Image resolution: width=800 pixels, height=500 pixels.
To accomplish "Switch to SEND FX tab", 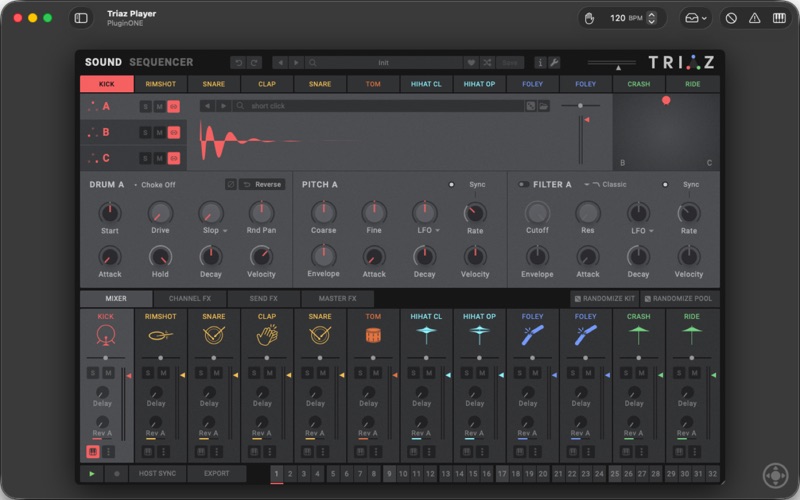I will pos(264,298).
